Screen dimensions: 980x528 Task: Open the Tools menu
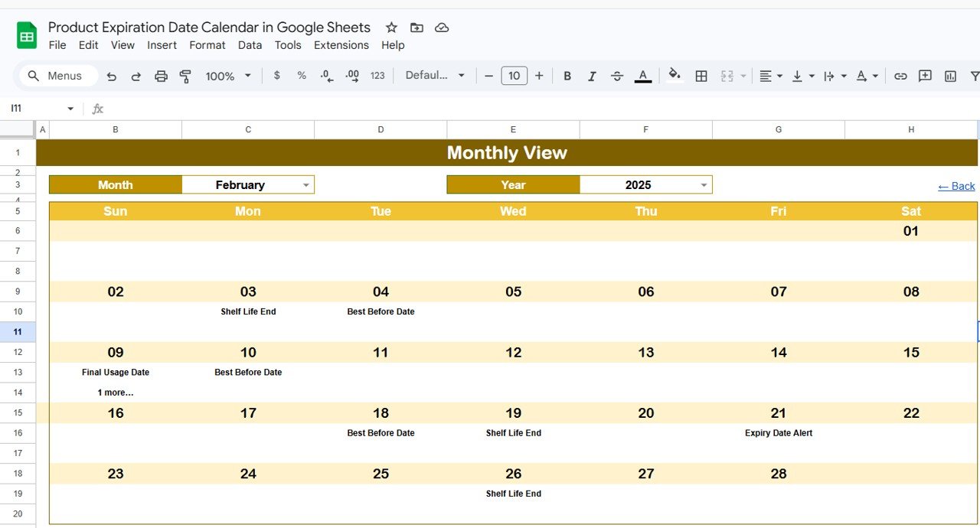288,45
